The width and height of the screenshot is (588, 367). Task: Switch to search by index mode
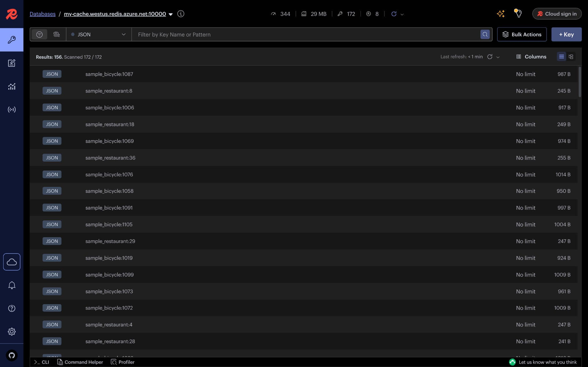pos(56,34)
